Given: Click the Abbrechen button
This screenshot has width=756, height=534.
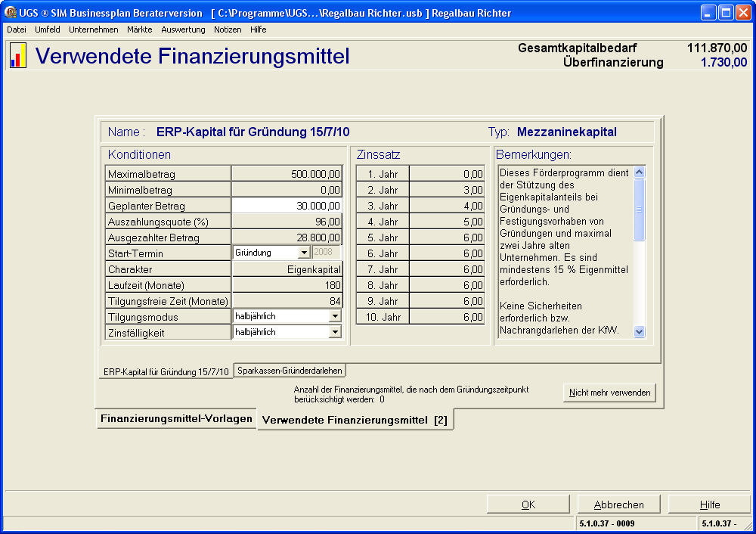Looking at the screenshot, I should click(618, 505).
